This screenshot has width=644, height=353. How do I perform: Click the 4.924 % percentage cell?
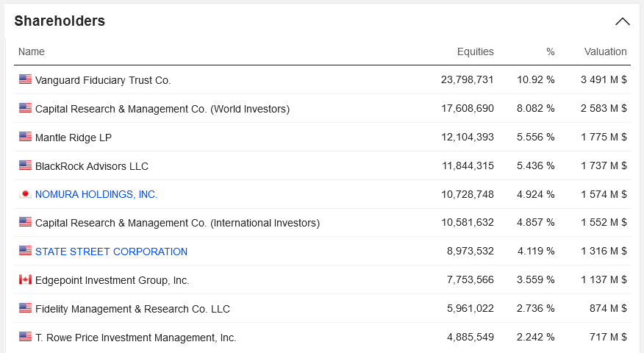tap(536, 194)
